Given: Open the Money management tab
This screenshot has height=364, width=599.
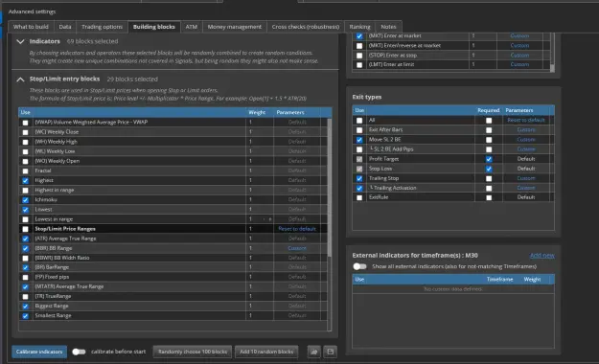Looking at the screenshot, I should [235, 27].
